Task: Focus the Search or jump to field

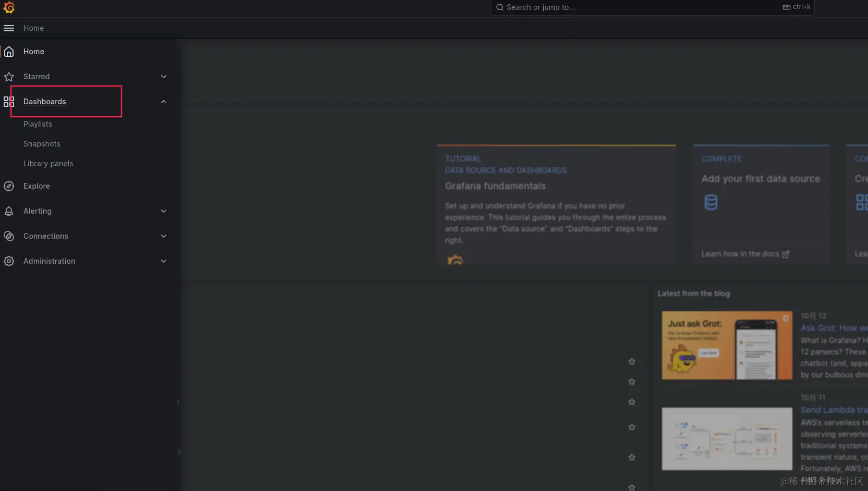Action: coord(653,7)
